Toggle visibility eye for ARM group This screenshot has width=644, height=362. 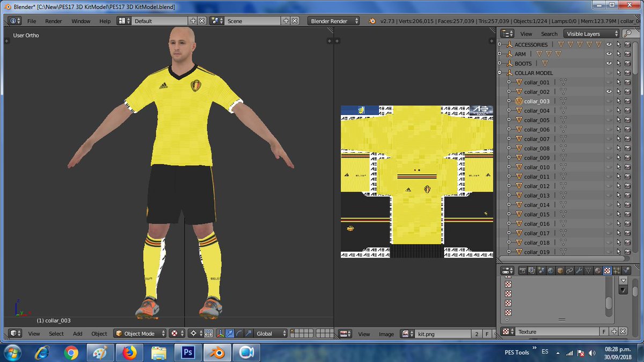pos(609,54)
